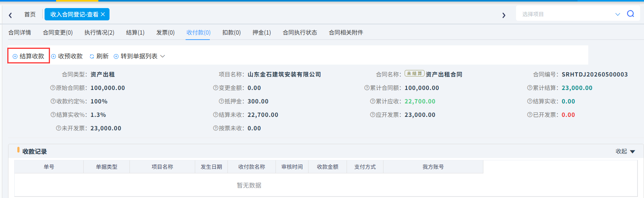Image resolution: width=644 pixels, height=198 pixels.
Task: Switch to the 执行情况(2) tab
Action: pyautogui.click(x=99, y=33)
